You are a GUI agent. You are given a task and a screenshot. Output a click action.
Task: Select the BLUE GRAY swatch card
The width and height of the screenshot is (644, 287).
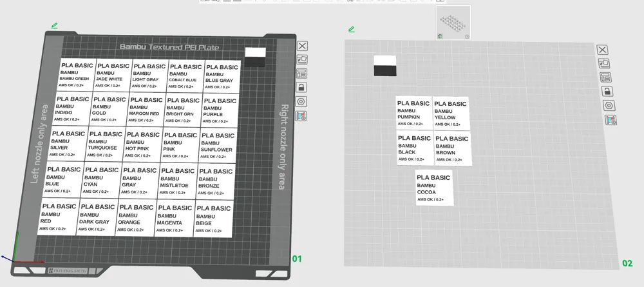pos(222,77)
